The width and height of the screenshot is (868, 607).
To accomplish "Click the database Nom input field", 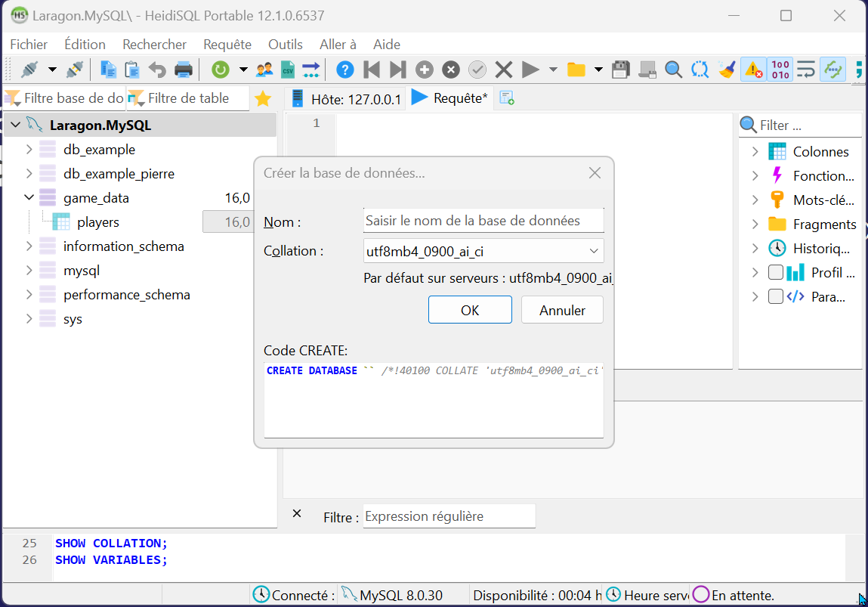I will click(x=483, y=221).
